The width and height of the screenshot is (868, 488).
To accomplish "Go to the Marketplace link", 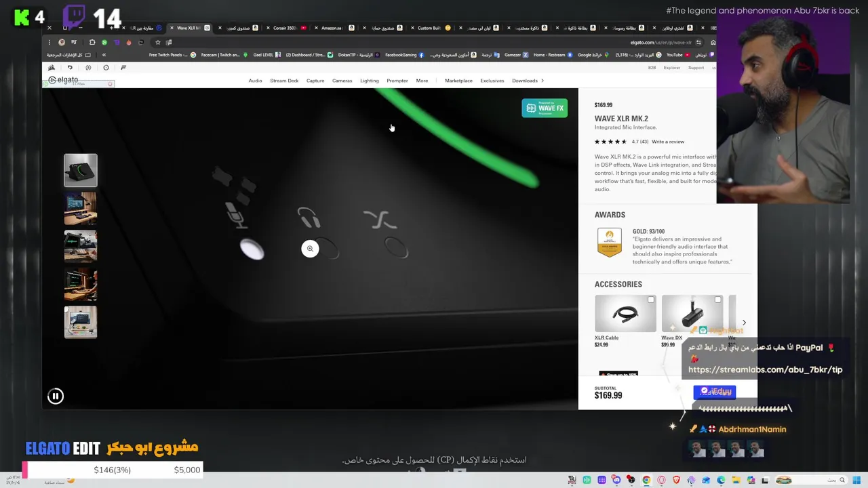I will pos(458,81).
